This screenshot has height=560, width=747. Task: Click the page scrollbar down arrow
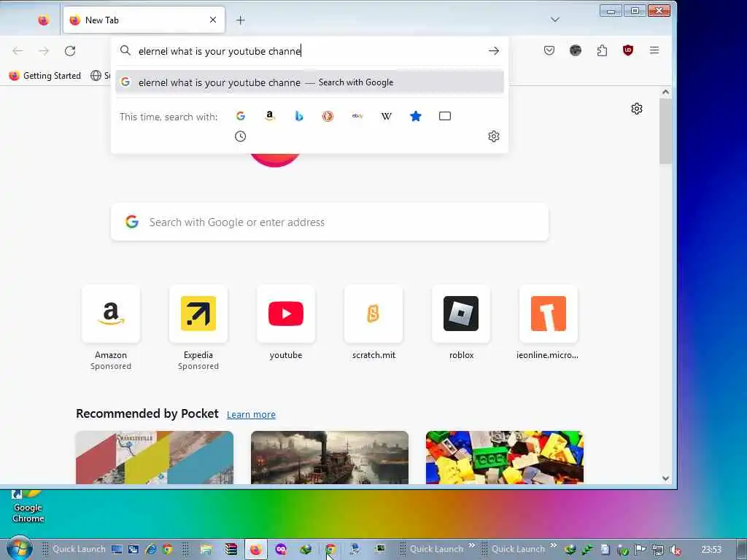click(665, 478)
